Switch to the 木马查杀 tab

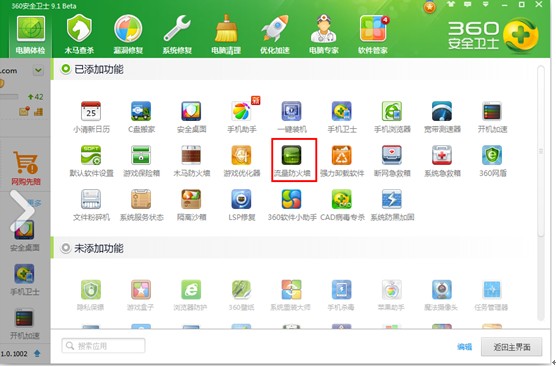pyautogui.click(x=79, y=35)
